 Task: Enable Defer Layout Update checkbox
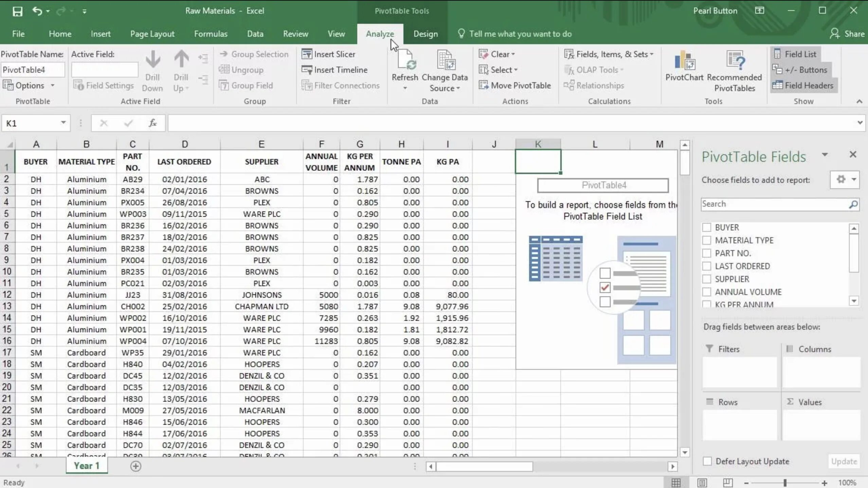[x=707, y=461]
